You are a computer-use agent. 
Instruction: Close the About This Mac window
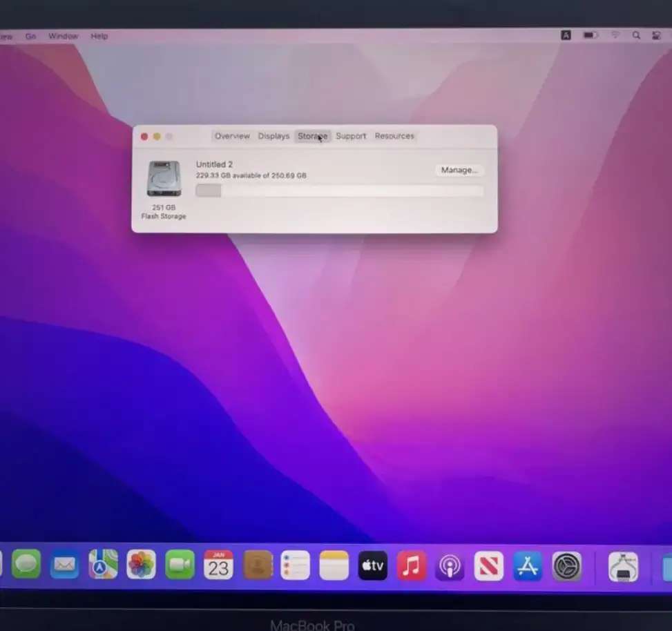pyautogui.click(x=144, y=137)
